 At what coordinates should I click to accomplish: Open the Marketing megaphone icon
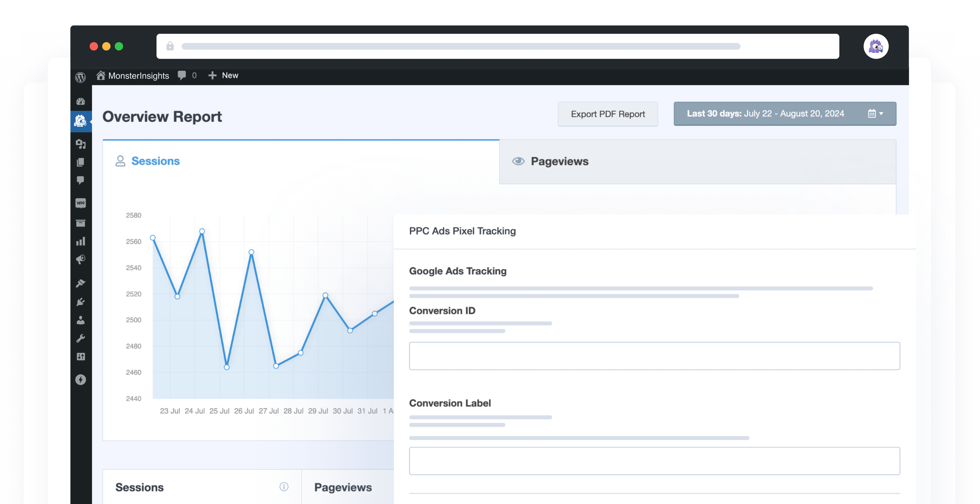click(81, 260)
